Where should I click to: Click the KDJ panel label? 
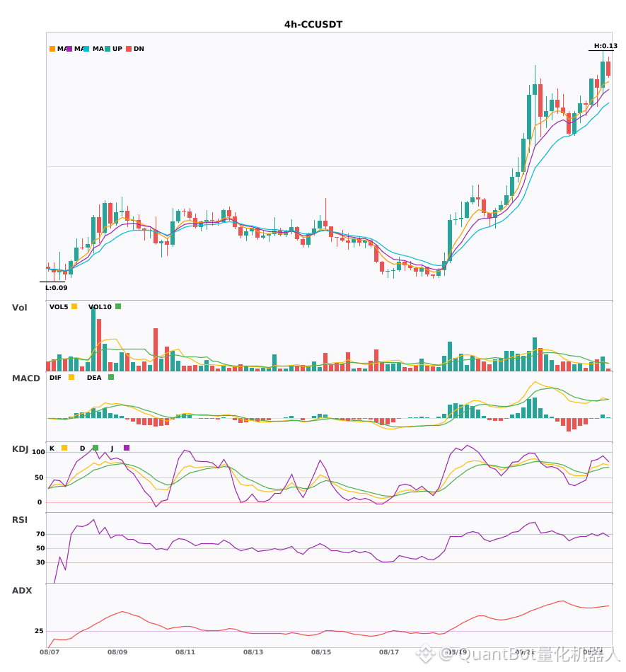click(20, 449)
